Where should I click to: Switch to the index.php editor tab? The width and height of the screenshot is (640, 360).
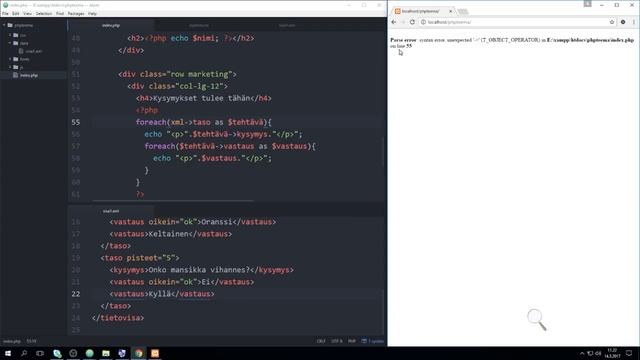tap(111, 25)
